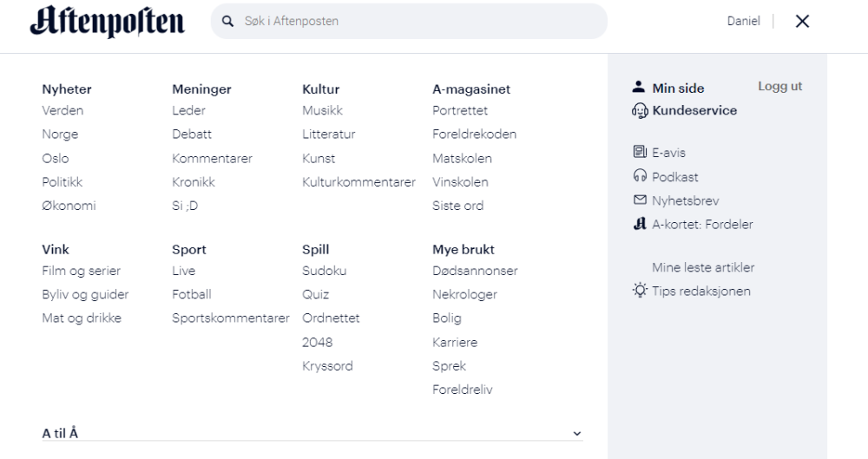Image resolution: width=868 pixels, height=459 pixels.
Task: Close the menu with the X icon
Action: pos(802,22)
